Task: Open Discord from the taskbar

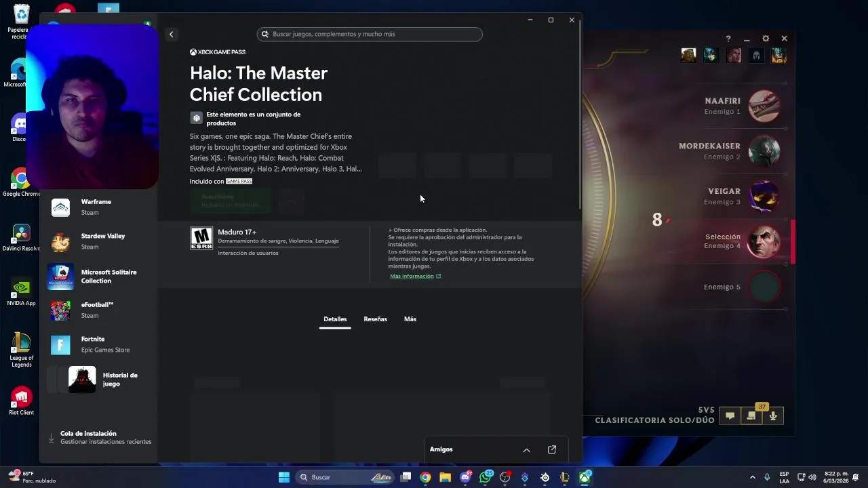Action: click(465, 477)
